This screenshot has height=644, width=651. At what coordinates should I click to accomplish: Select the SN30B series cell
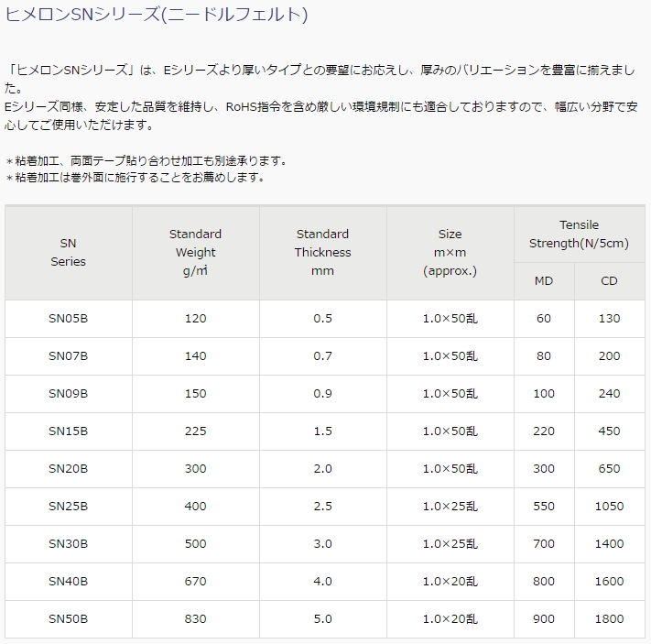[x=68, y=544]
